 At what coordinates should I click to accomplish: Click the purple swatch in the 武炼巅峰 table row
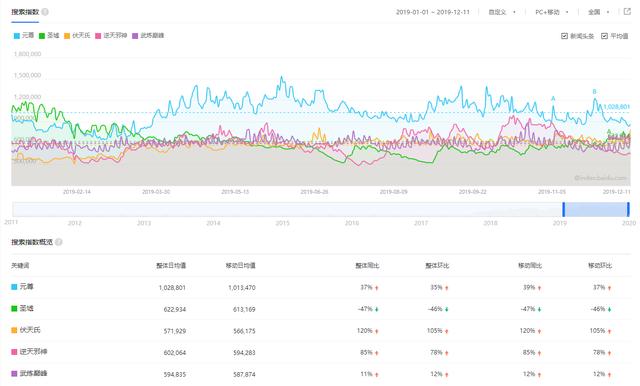click(14, 373)
